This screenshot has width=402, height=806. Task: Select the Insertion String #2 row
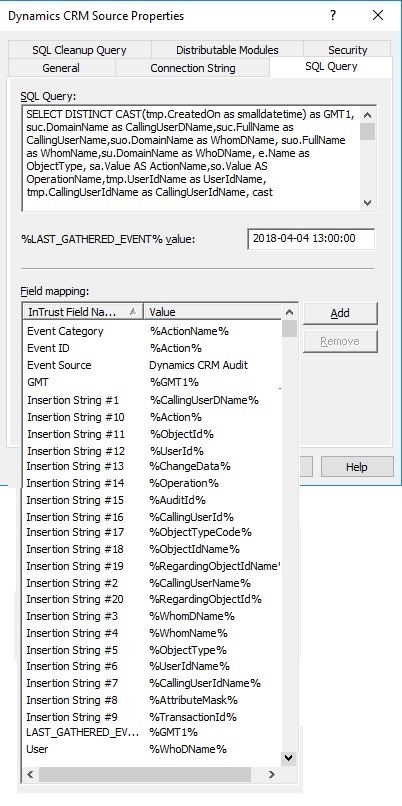coord(153,583)
